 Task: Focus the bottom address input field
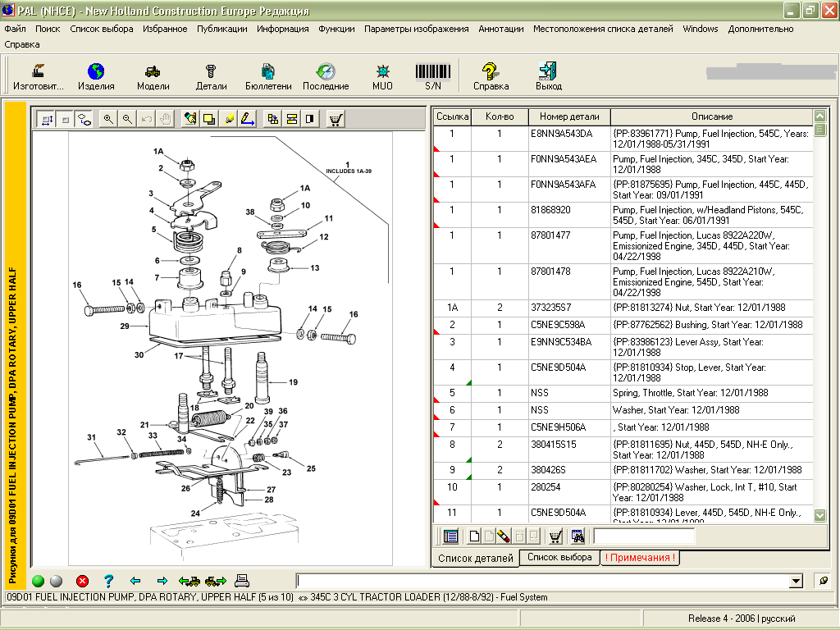click(543, 582)
